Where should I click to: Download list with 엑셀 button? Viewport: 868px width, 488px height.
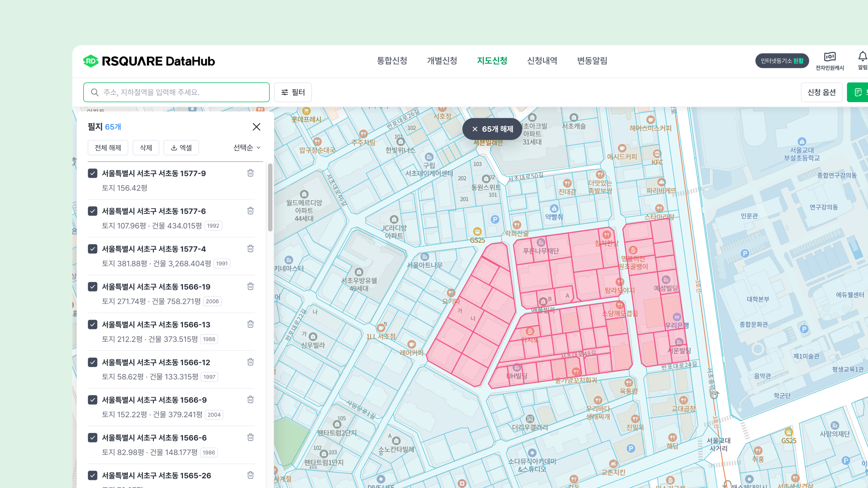tap(181, 148)
